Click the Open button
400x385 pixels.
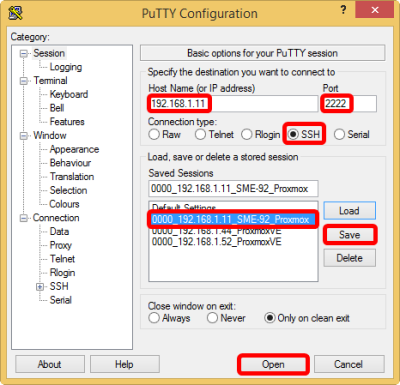(273, 364)
